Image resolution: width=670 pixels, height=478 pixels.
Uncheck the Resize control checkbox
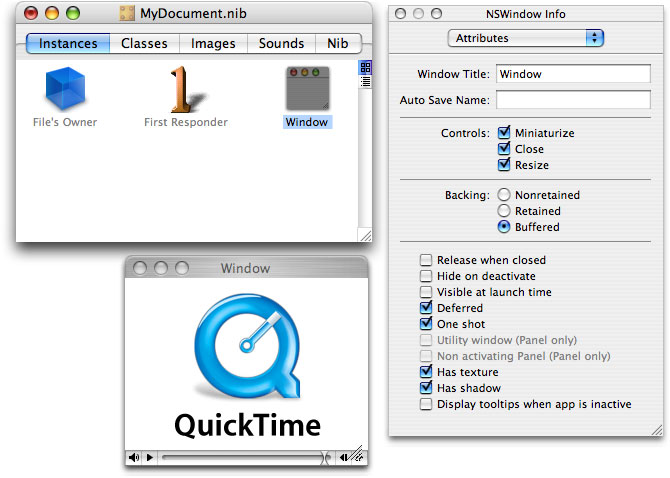click(x=504, y=164)
